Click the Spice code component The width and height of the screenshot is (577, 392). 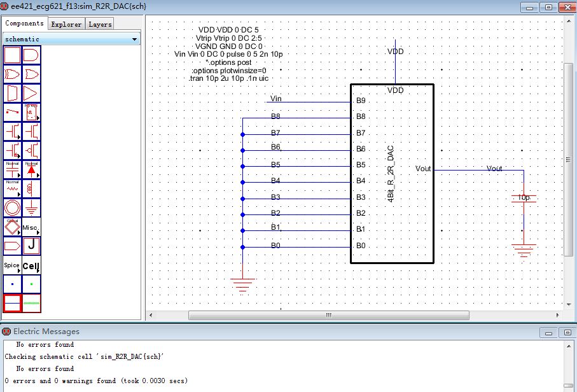click(12, 265)
